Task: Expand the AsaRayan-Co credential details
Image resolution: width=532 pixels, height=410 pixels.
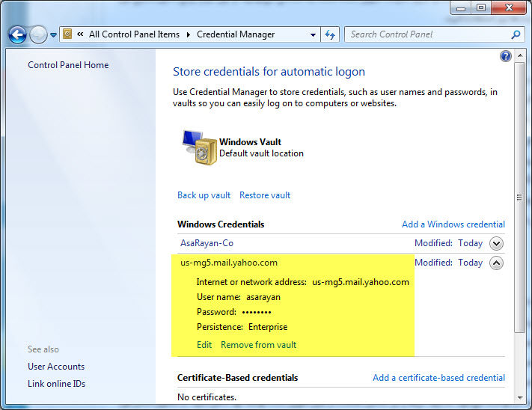Action: (x=496, y=243)
